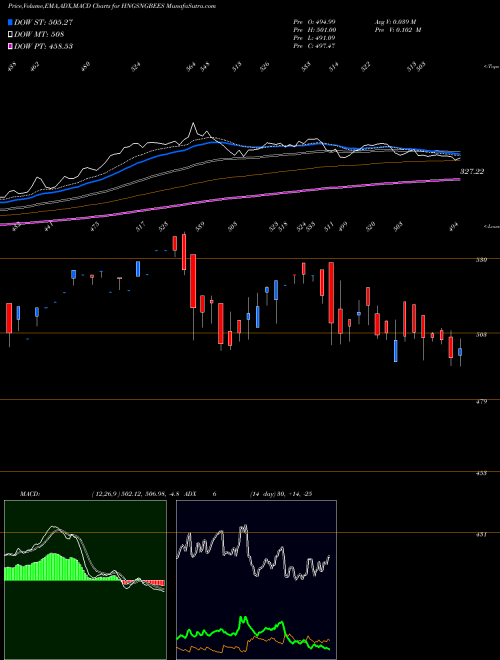Viewport: 500px width, 660px height.
Task: Click the 479 price level label
Action: 483,402
